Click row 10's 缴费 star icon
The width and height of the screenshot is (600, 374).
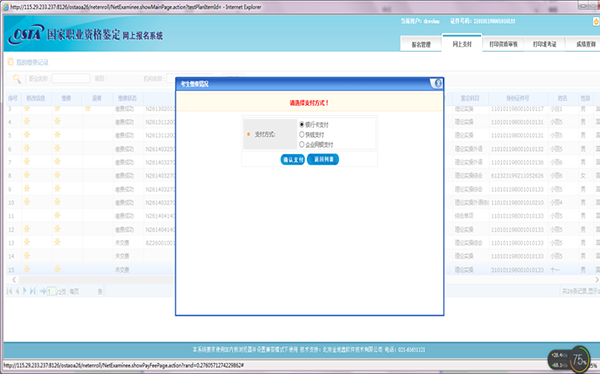click(x=57, y=202)
